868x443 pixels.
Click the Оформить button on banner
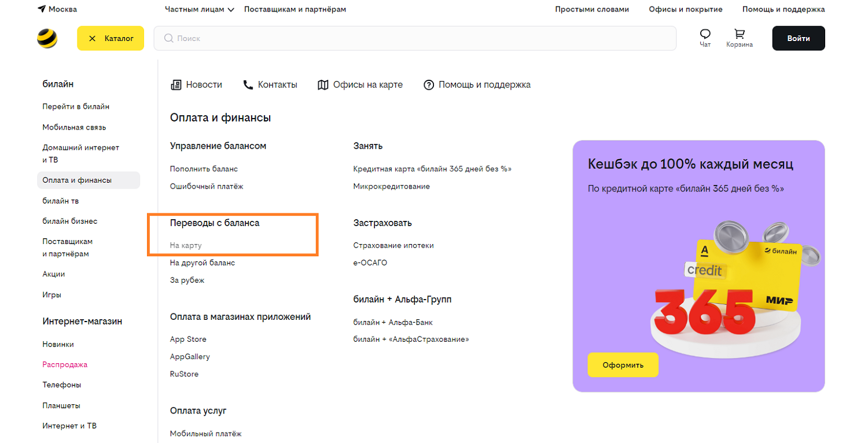pos(623,365)
